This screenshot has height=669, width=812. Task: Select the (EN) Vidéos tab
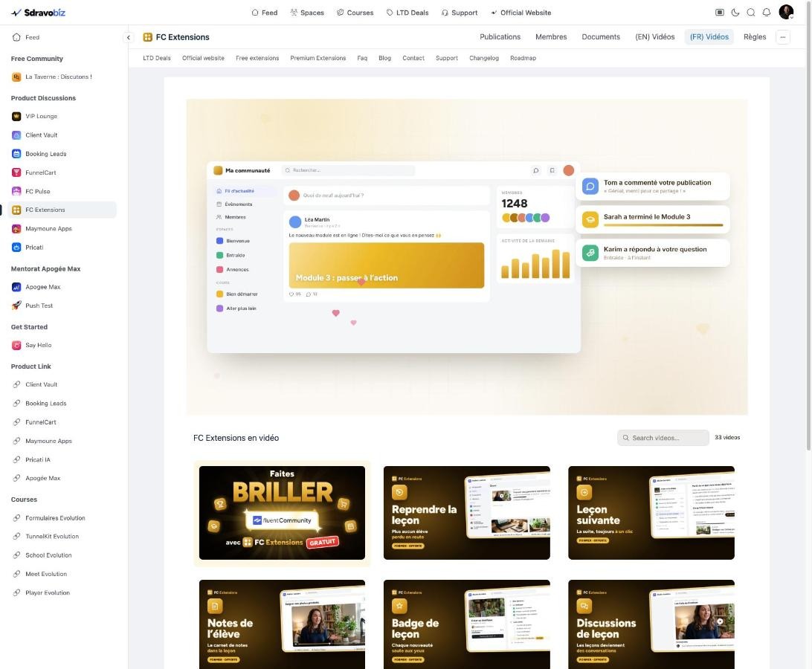click(x=655, y=36)
